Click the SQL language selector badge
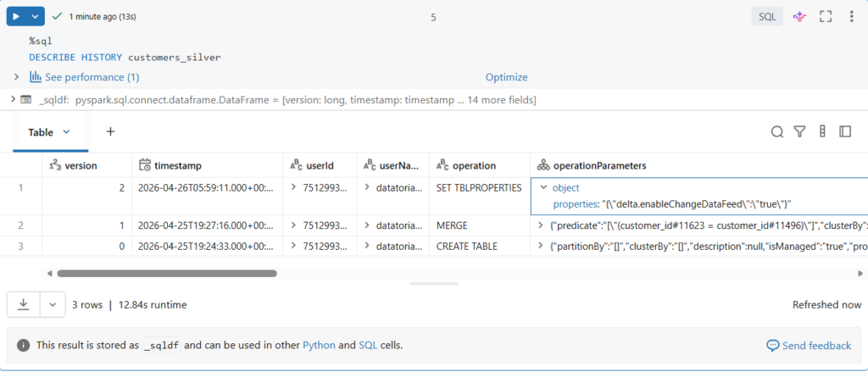 767,16
